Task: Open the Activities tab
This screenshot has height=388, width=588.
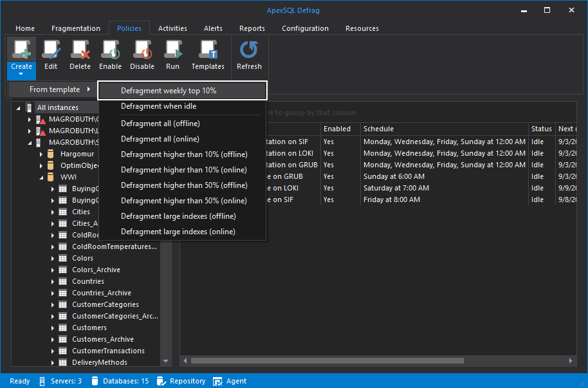Action: coord(172,28)
